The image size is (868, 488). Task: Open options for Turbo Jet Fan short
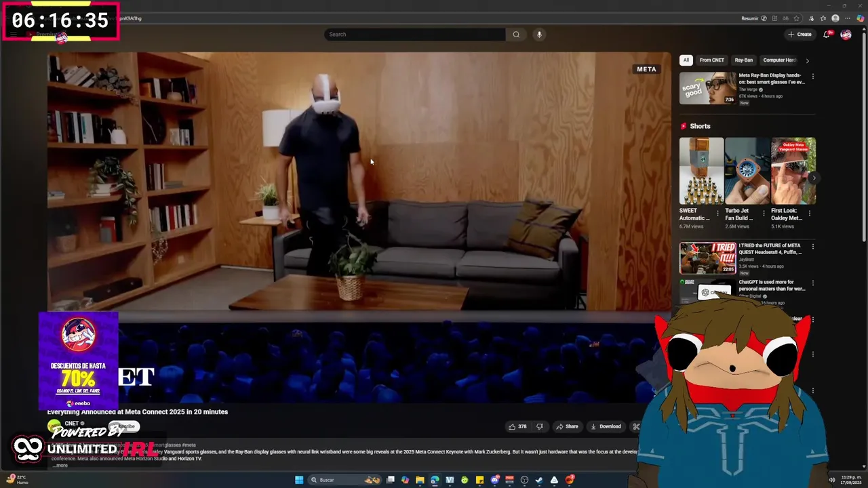point(764,213)
